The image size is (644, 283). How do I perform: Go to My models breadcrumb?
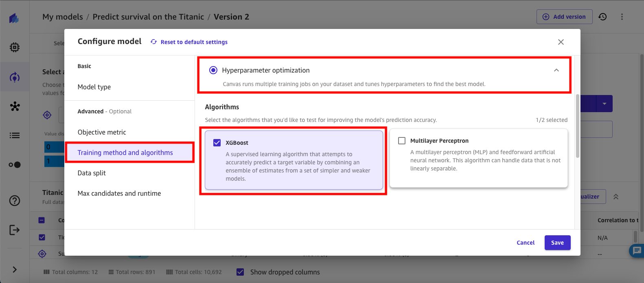[63, 17]
